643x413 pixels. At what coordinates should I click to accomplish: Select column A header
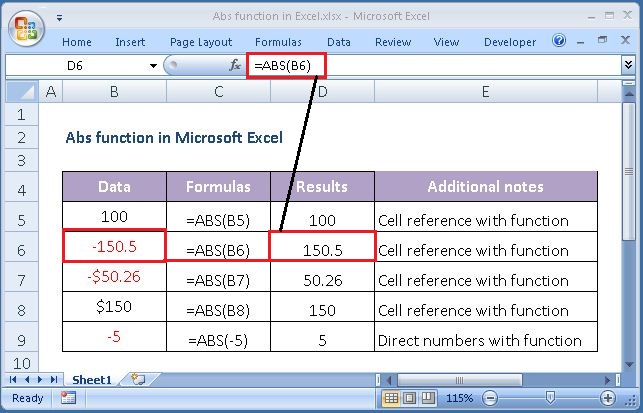click(x=50, y=91)
